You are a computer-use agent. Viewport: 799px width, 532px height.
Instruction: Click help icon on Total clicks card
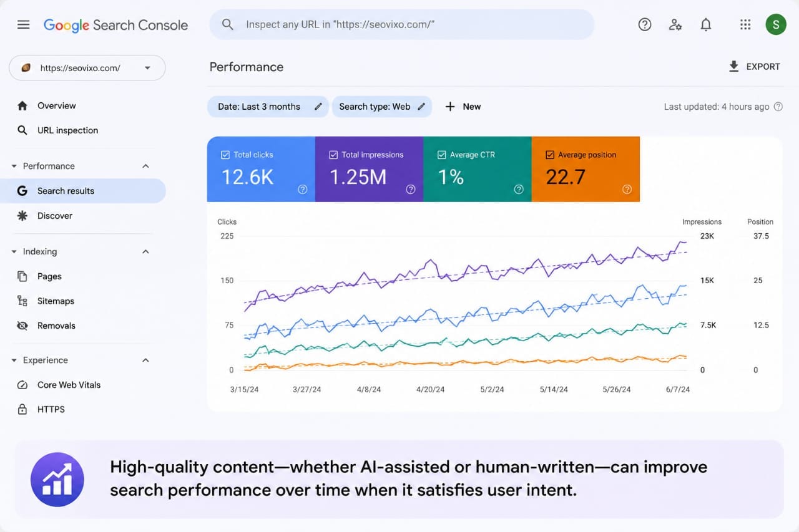point(303,190)
